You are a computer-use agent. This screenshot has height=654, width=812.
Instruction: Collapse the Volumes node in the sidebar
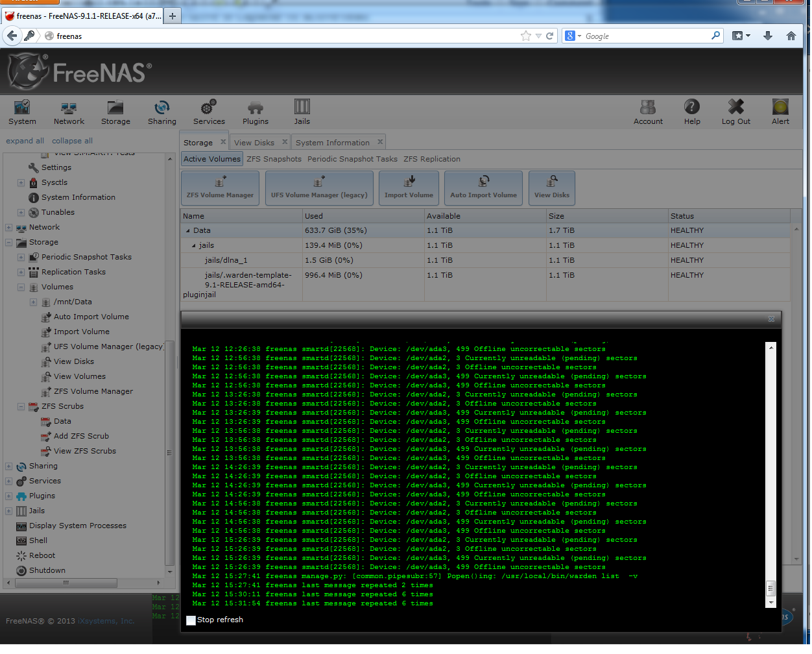[21, 287]
